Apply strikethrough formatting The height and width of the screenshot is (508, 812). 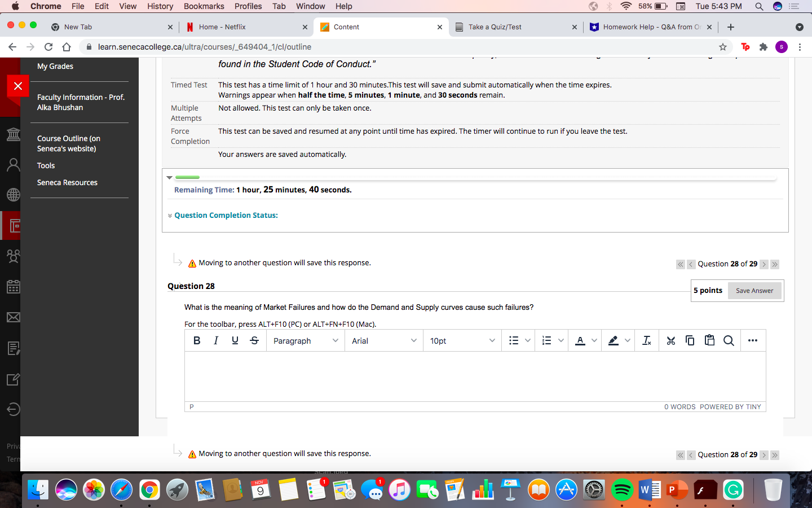(x=254, y=340)
